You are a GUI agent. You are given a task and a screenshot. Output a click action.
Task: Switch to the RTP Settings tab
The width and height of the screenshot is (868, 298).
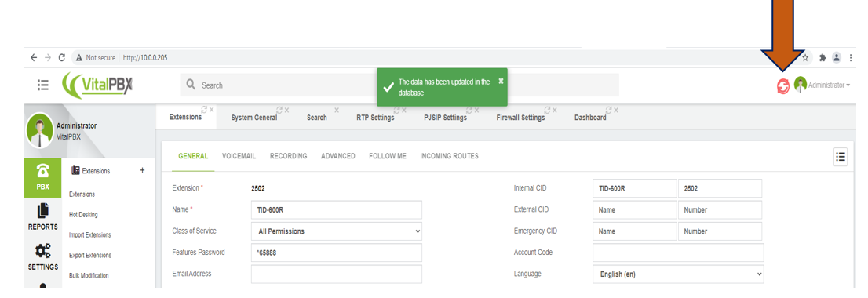375,118
